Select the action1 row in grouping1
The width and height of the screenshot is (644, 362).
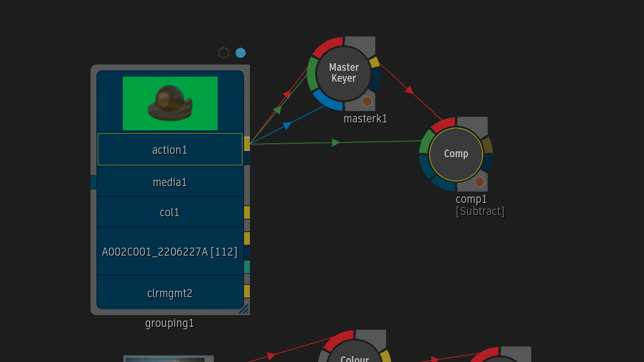click(x=170, y=150)
